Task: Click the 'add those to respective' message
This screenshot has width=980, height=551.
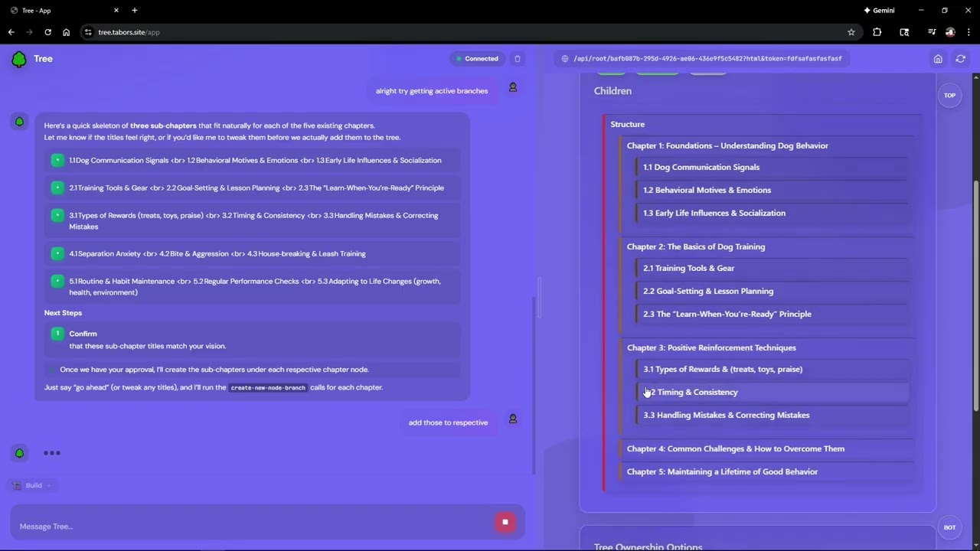Action: coord(448,422)
